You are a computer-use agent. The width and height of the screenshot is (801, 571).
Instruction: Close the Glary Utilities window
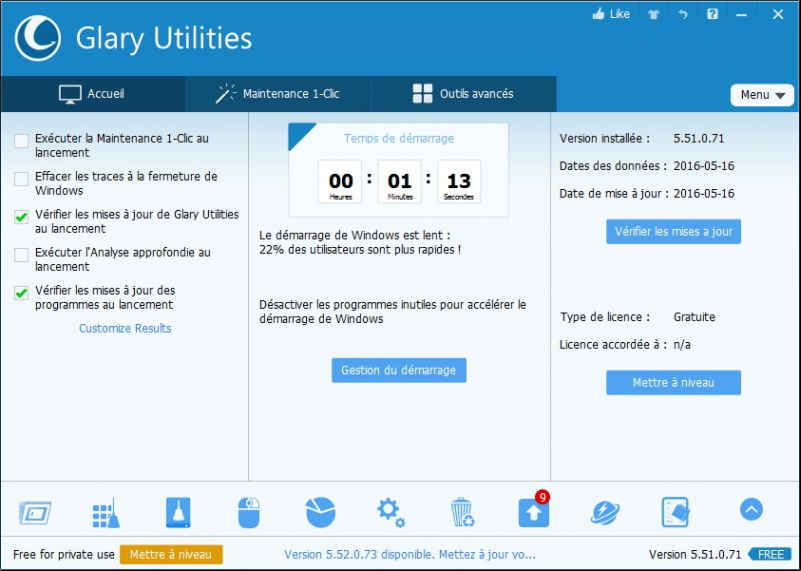(x=778, y=14)
